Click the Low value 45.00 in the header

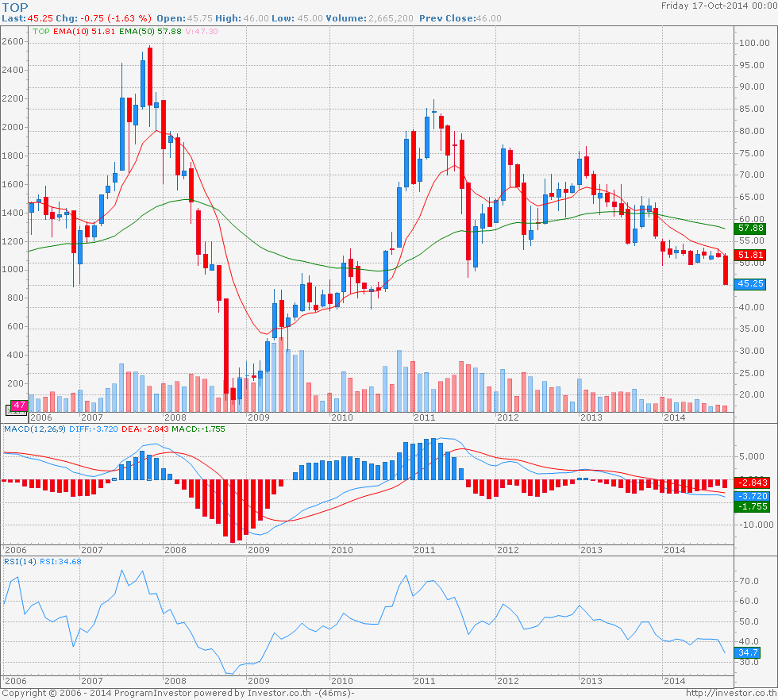click(310, 18)
